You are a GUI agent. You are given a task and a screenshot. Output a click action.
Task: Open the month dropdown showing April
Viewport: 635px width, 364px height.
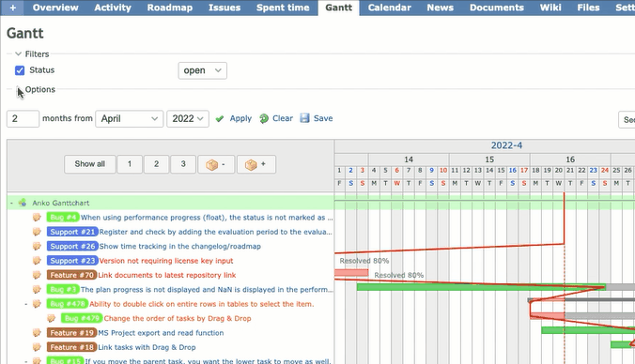coord(130,118)
